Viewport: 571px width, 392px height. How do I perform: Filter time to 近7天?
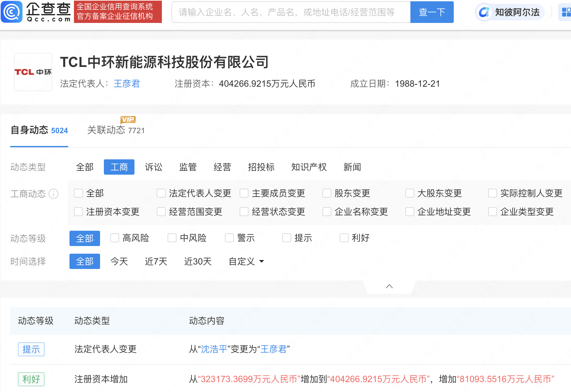click(156, 261)
